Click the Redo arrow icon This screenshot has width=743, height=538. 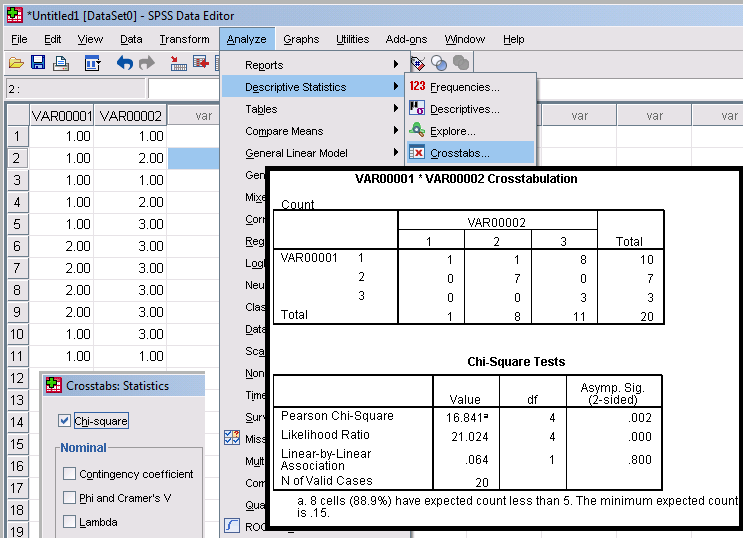pos(147,63)
